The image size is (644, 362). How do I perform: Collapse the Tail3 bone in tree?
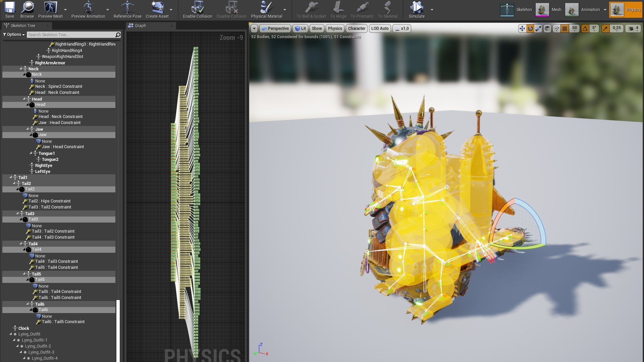pos(17,214)
